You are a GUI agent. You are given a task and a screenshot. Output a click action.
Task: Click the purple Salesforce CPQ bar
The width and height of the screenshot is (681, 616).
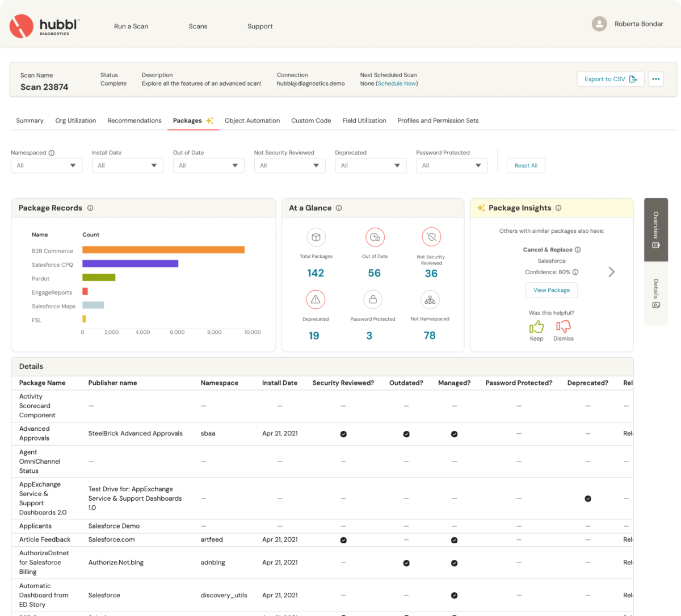pos(131,263)
